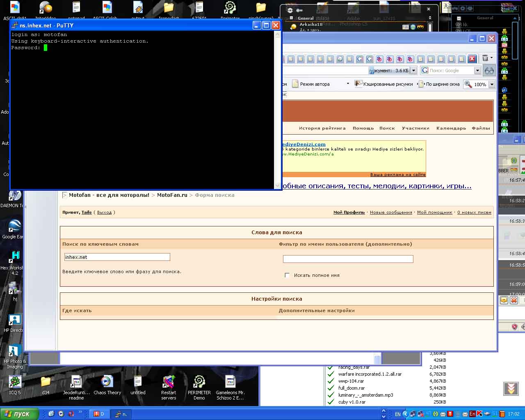Image resolution: width=525 pixels, height=420 pixels.
Task: Toggle the 'По ширине окна' fit-to-width button
Action: tap(439, 84)
